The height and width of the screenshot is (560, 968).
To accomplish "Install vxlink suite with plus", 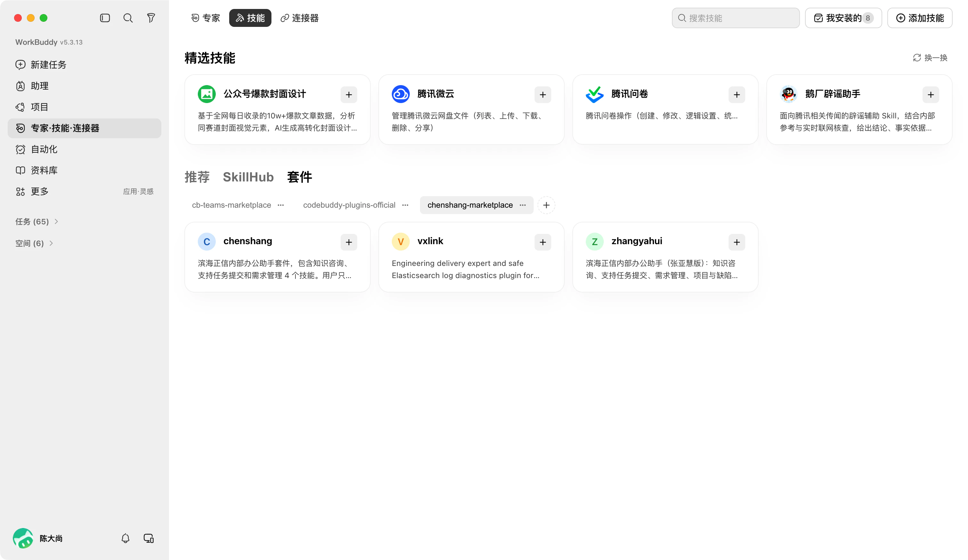I will click(543, 242).
